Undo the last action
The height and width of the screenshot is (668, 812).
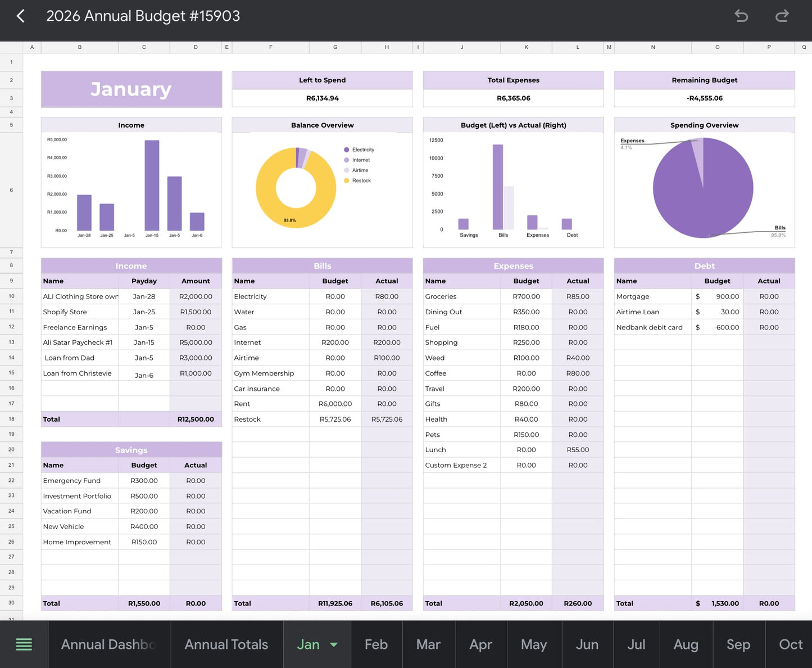click(741, 16)
